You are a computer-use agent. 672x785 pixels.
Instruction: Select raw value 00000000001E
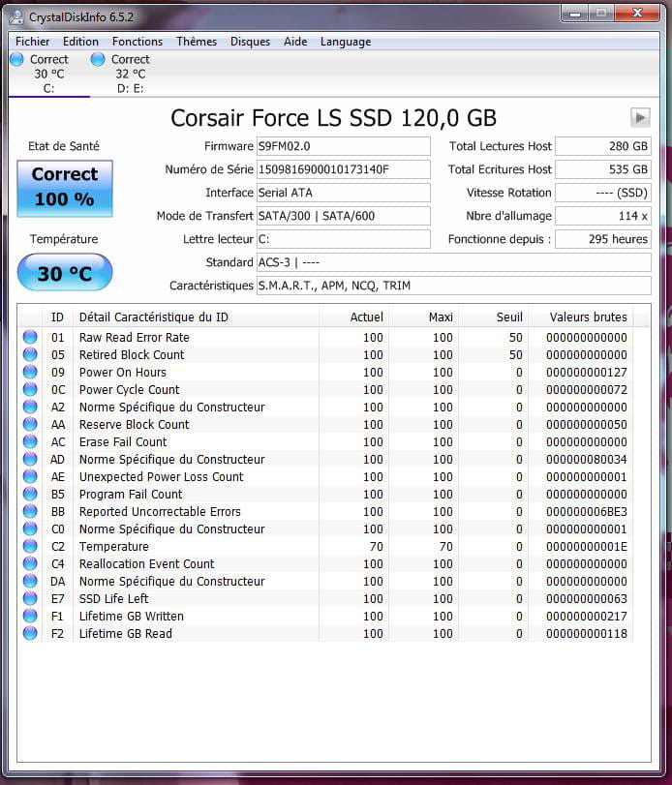click(587, 546)
